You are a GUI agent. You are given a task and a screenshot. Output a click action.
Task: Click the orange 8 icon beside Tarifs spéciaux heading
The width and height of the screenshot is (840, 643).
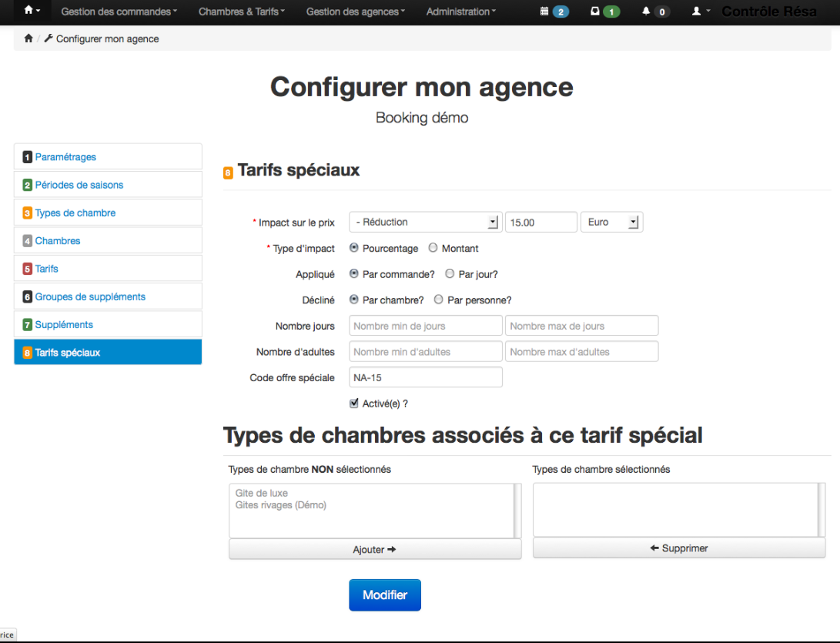(x=228, y=171)
